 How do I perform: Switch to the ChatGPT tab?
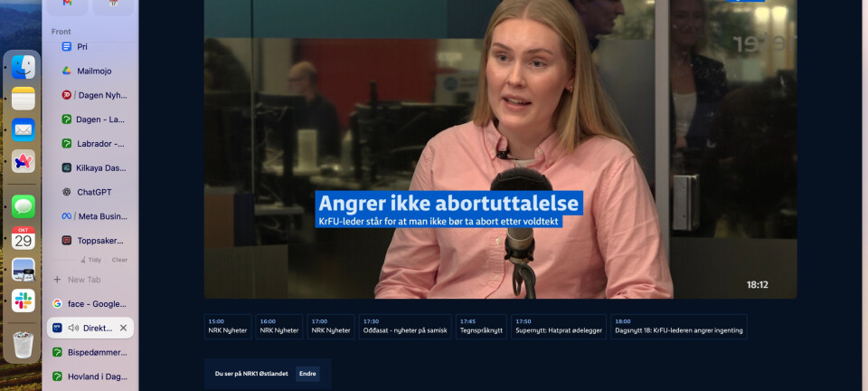coord(90,192)
